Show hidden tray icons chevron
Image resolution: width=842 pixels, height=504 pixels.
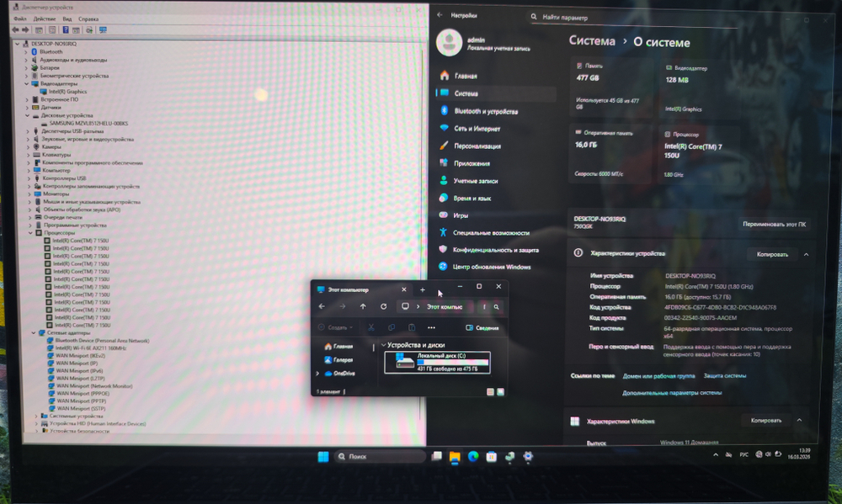pos(715,454)
